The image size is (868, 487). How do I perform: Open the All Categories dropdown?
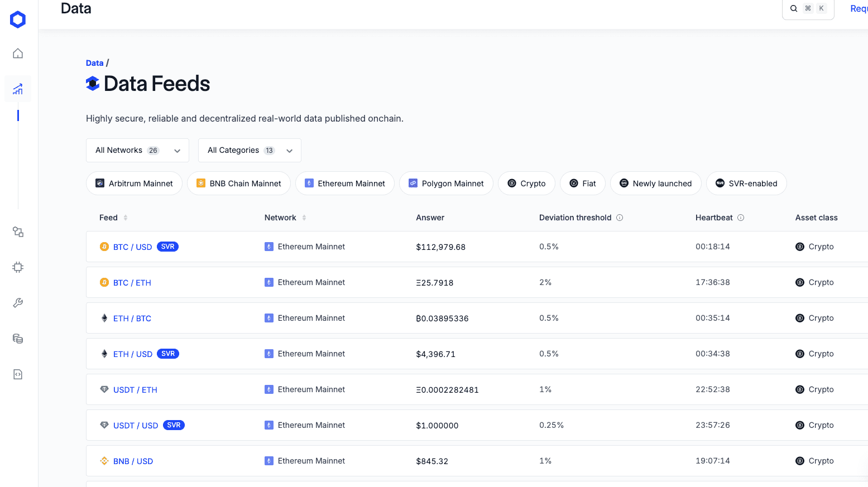[250, 151]
